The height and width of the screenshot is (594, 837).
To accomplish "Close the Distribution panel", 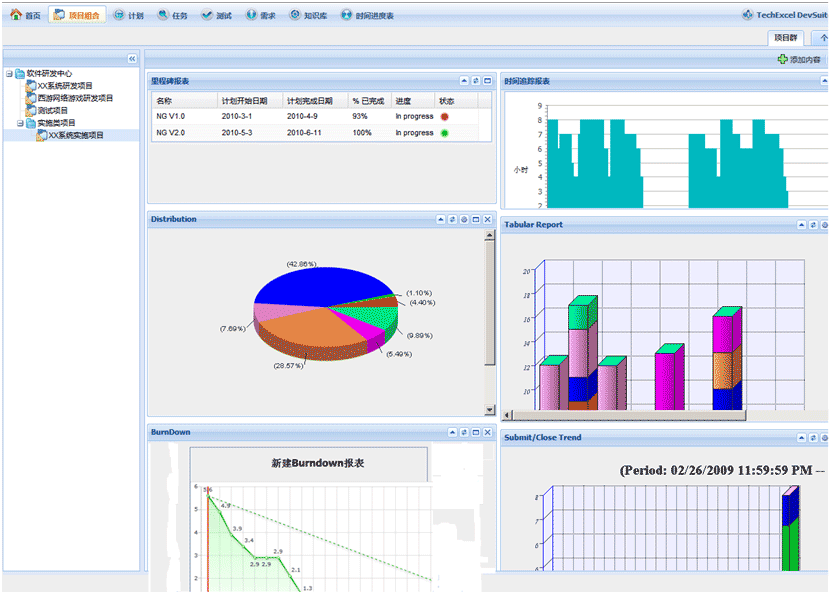I will coord(487,219).
